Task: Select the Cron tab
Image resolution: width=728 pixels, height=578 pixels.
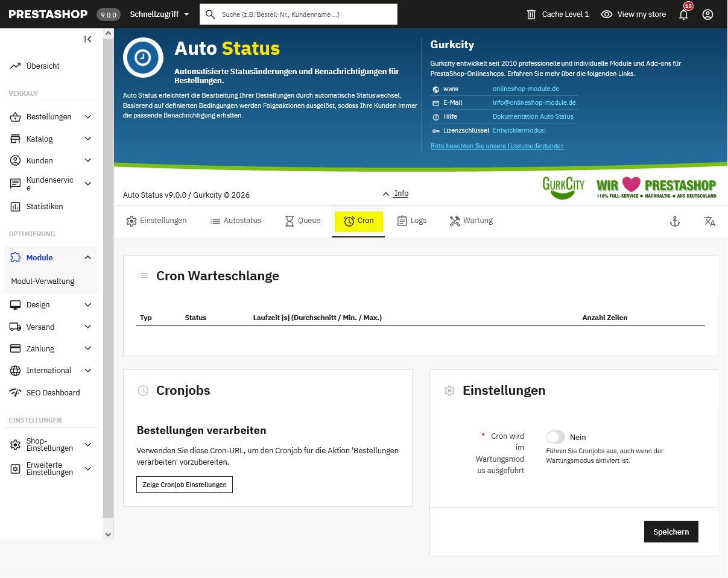Action: coord(358,221)
